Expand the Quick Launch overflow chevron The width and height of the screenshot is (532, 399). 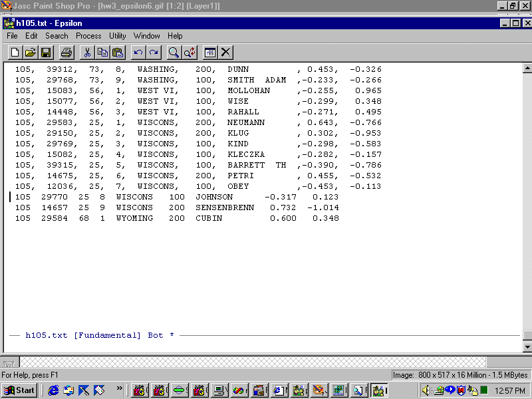click(x=120, y=388)
